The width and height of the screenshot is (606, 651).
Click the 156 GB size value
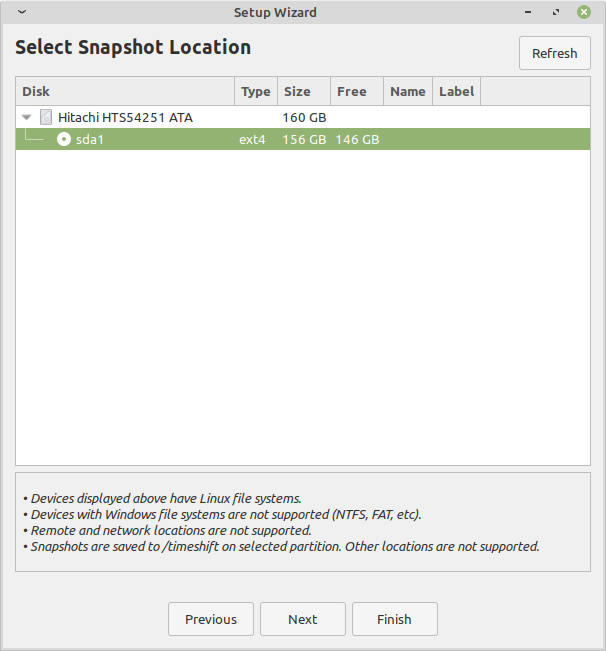click(304, 140)
